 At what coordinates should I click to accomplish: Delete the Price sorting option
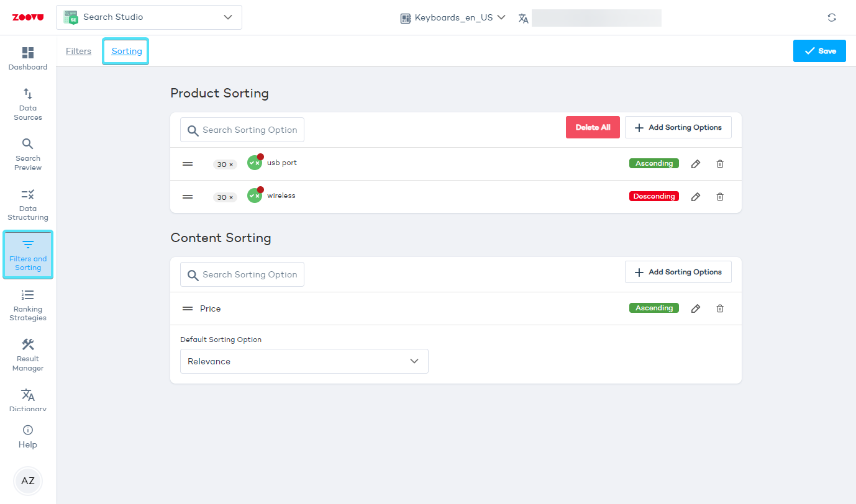coord(720,308)
